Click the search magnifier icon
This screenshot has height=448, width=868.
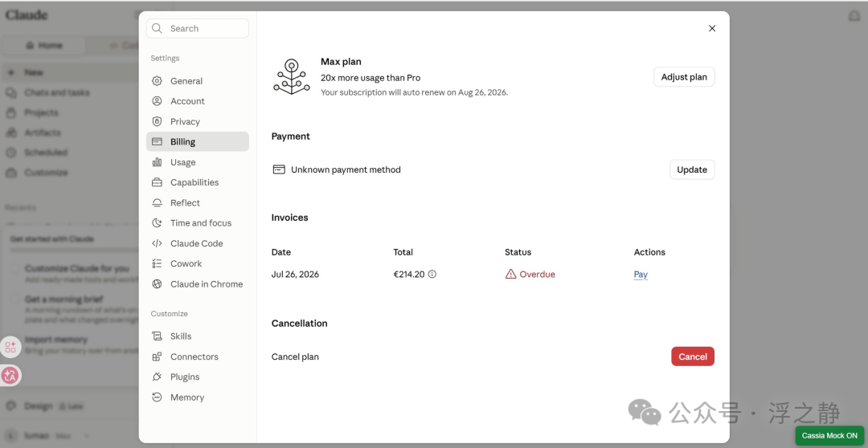(158, 28)
